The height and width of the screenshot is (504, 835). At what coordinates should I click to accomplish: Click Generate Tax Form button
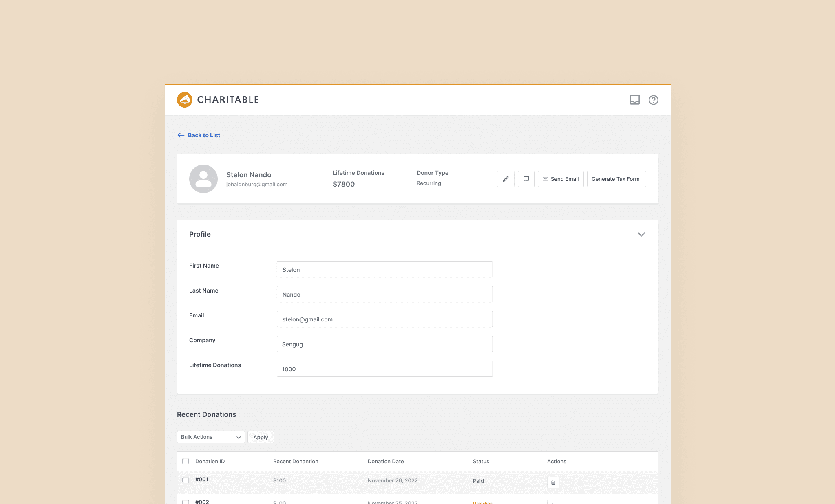[616, 179]
